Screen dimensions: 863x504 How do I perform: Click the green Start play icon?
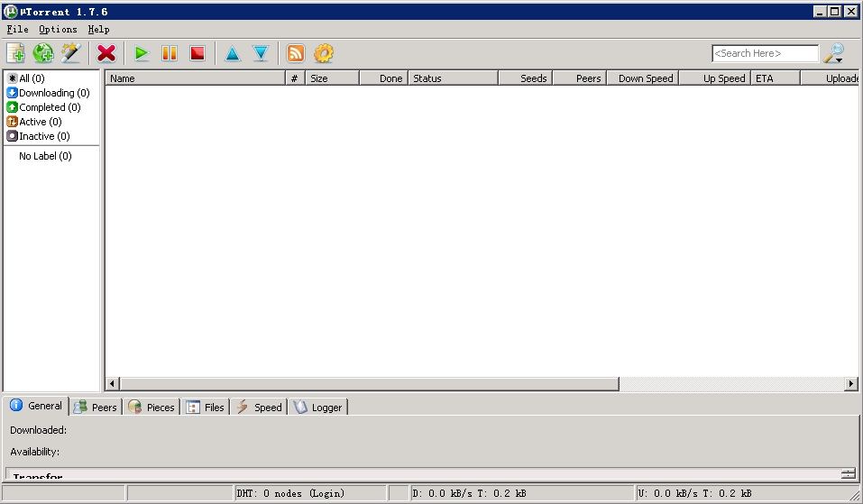(142, 53)
